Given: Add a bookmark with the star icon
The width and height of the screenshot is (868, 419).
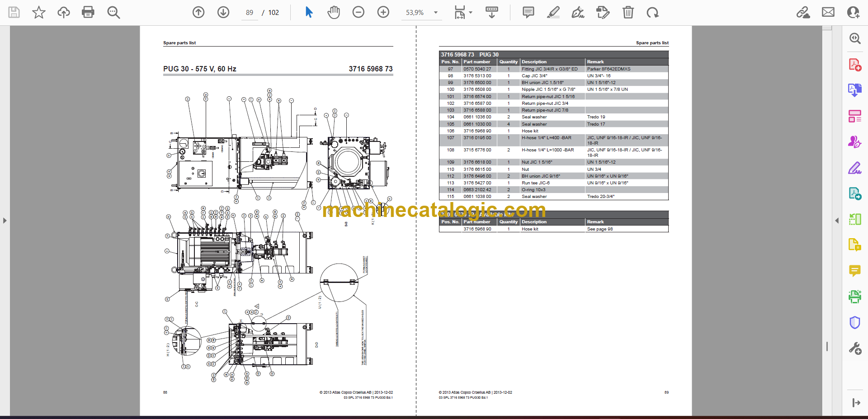Looking at the screenshot, I should click(x=39, y=12).
